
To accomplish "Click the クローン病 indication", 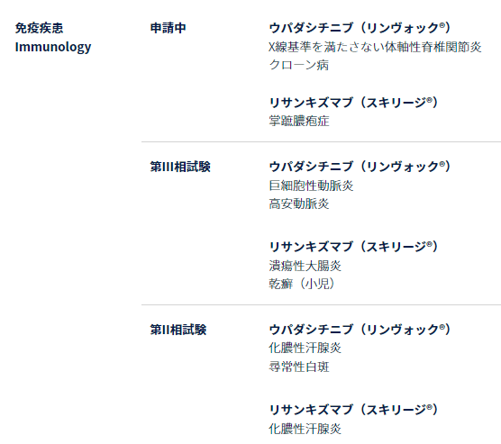I will [299, 65].
